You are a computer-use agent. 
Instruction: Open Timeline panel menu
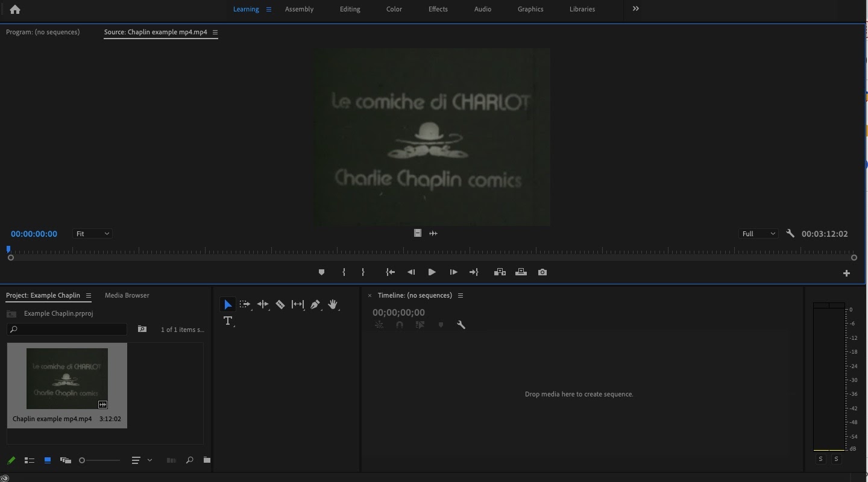click(461, 296)
